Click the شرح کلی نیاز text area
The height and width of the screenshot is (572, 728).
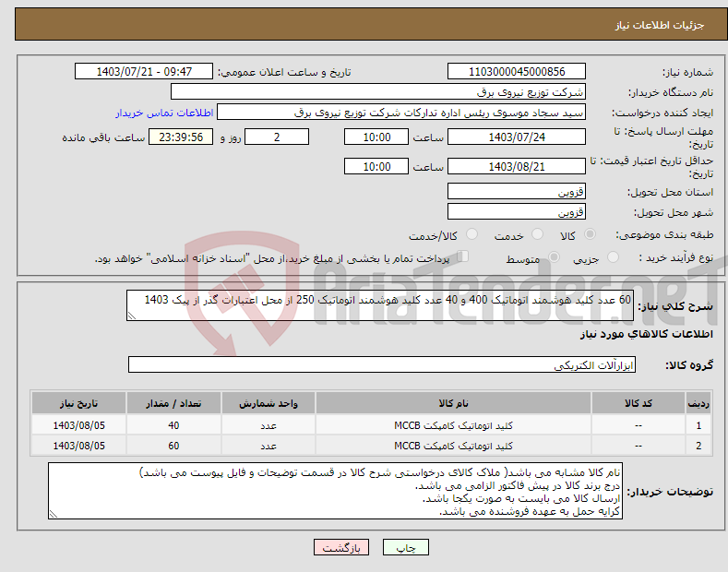380,305
